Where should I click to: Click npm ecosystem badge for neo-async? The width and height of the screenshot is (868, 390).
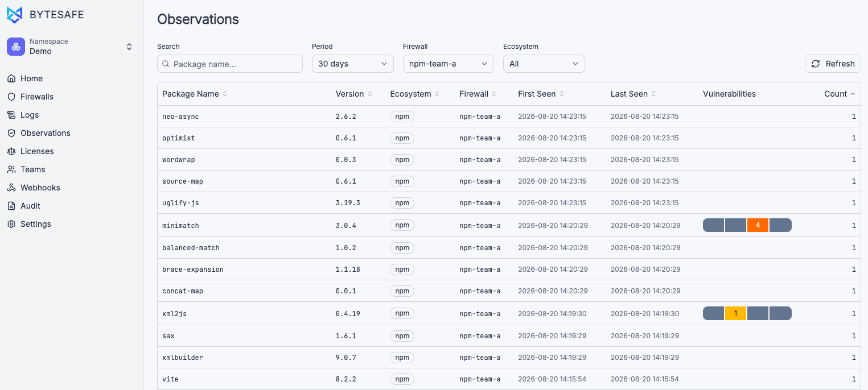point(402,117)
